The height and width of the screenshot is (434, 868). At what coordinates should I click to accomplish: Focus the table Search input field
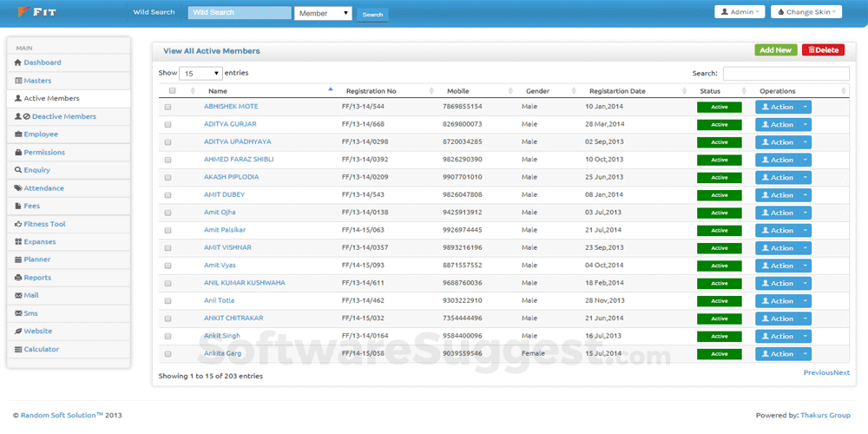click(785, 74)
